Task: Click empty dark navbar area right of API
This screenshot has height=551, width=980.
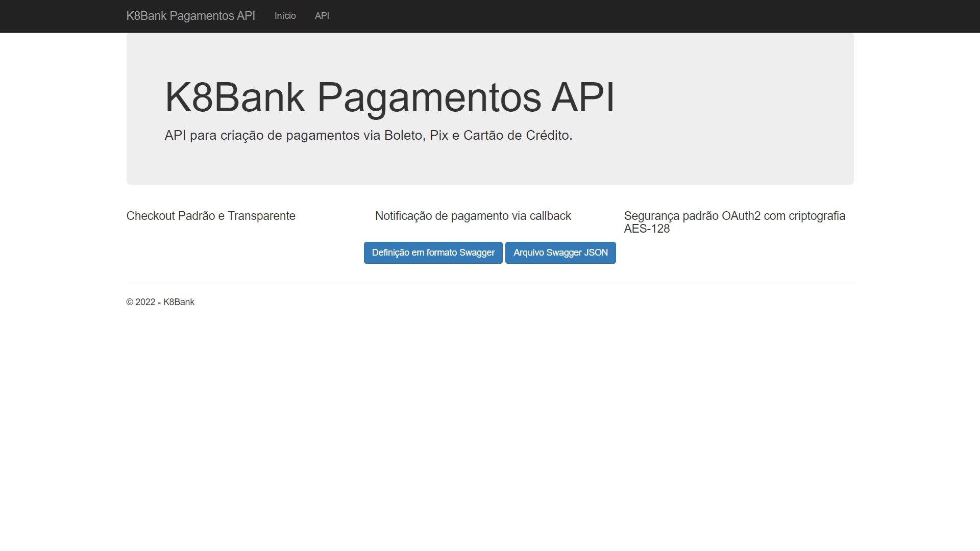Action: pos(612,16)
